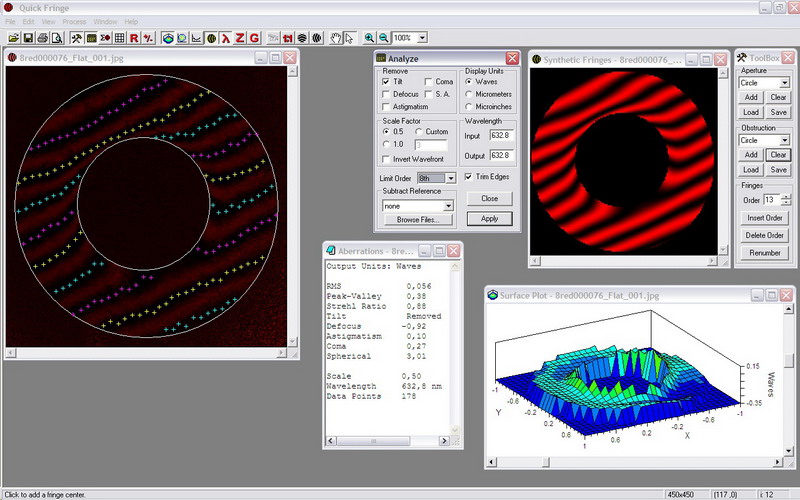Open the Window menu
The height and width of the screenshot is (500, 800).
pyautogui.click(x=105, y=22)
